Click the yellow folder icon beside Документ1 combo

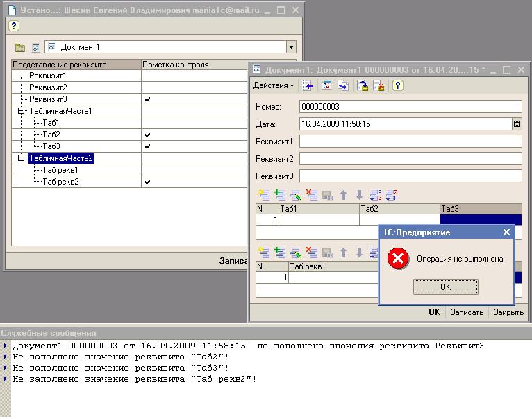pyautogui.click(x=20, y=47)
